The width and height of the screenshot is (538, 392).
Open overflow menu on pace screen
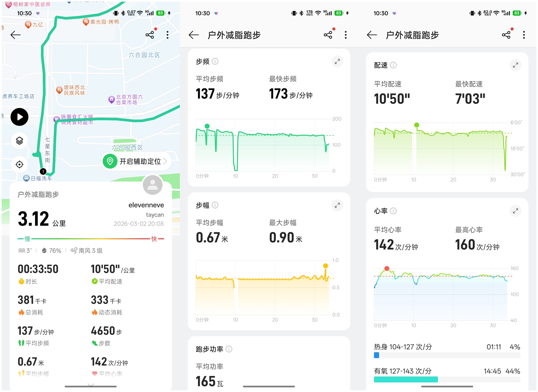tap(524, 35)
